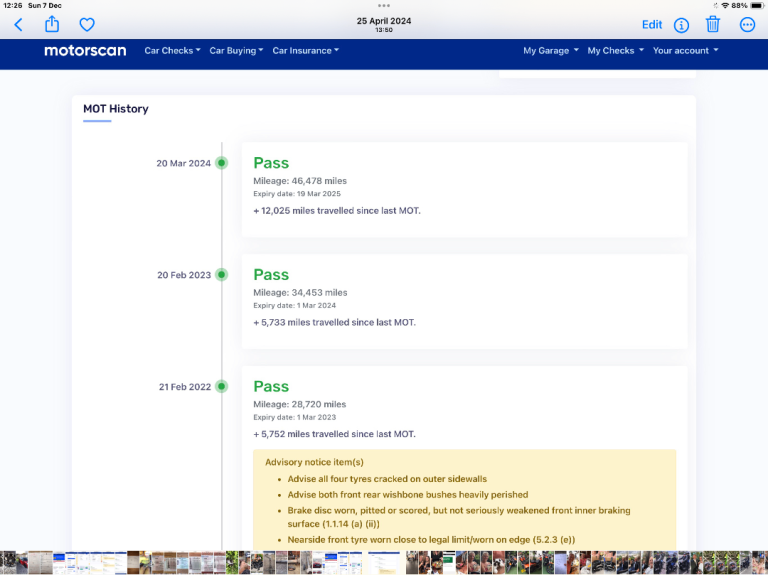
Task: Open the share sheet icon
Action: click(52, 25)
